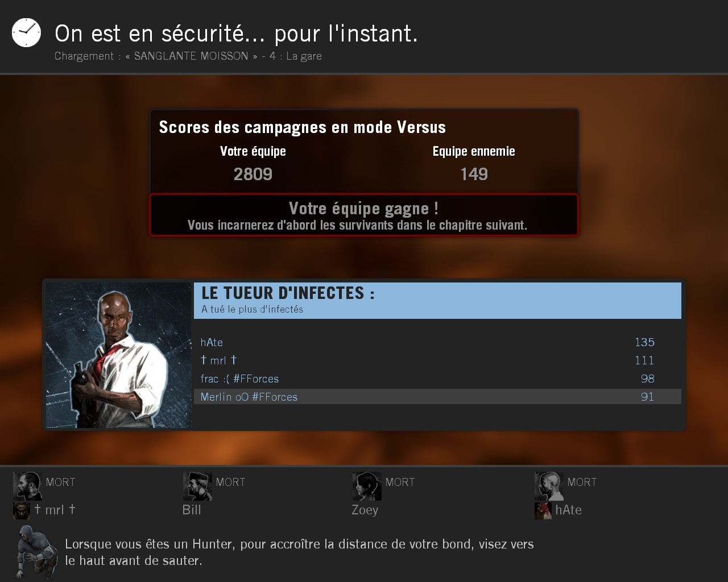Click the clock icon beside the loading title

pos(26,32)
